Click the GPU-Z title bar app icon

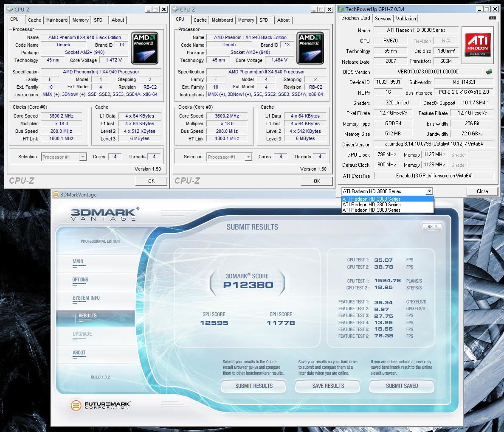click(341, 9)
